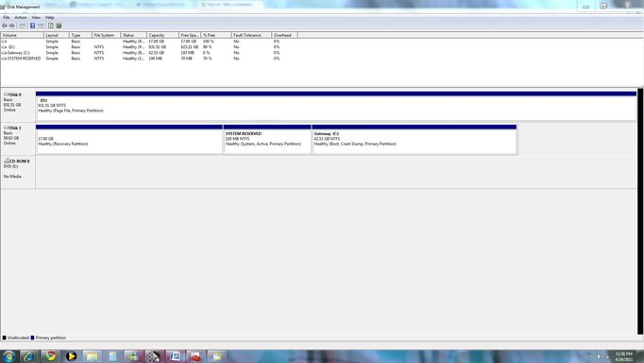This screenshot has width=644, height=363.
Task: Launch Google Chrome from taskbar
Action: point(50,356)
